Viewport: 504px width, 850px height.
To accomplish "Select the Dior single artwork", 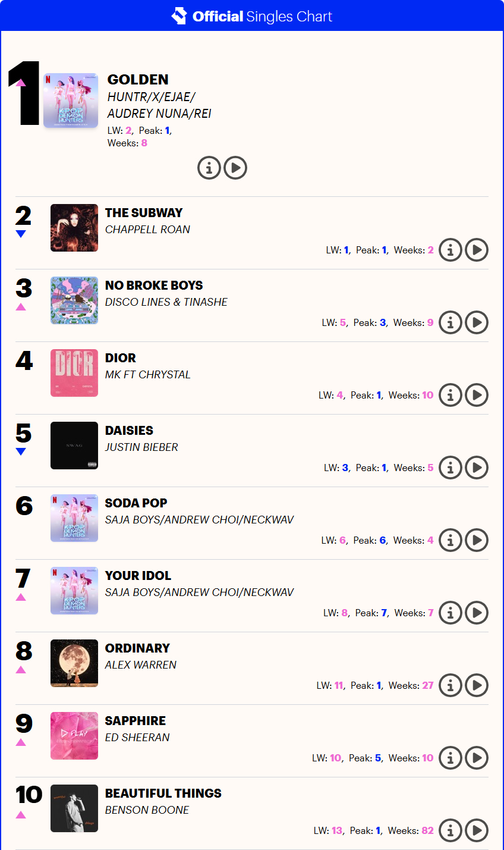I will point(74,373).
